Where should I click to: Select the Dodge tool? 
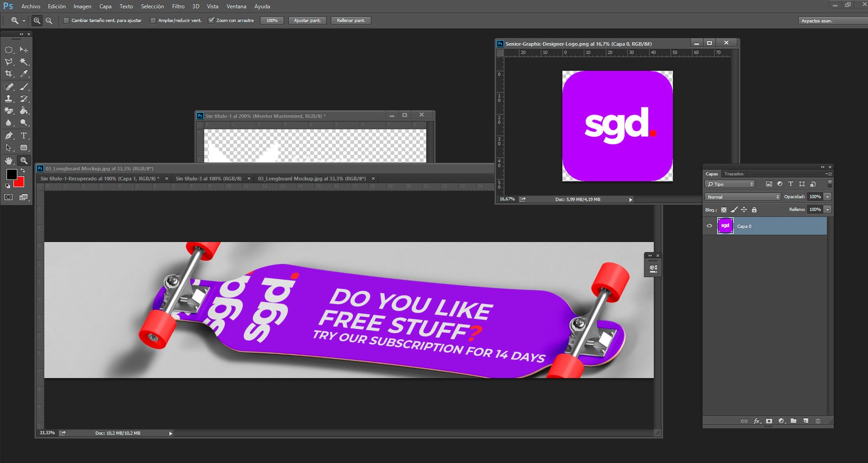pyautogui.click(x=24, y=123)
